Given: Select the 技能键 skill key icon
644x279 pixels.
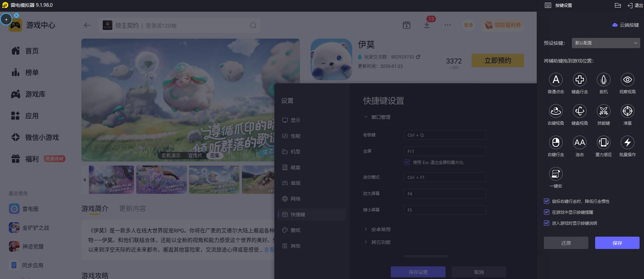Looking at the screenshot, I should click(x=604, y=111).
